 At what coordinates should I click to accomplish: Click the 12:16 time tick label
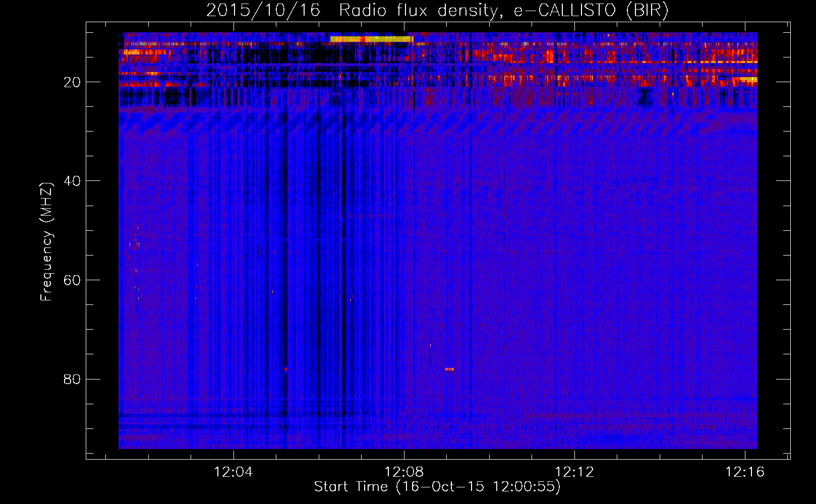coord(745,472)
